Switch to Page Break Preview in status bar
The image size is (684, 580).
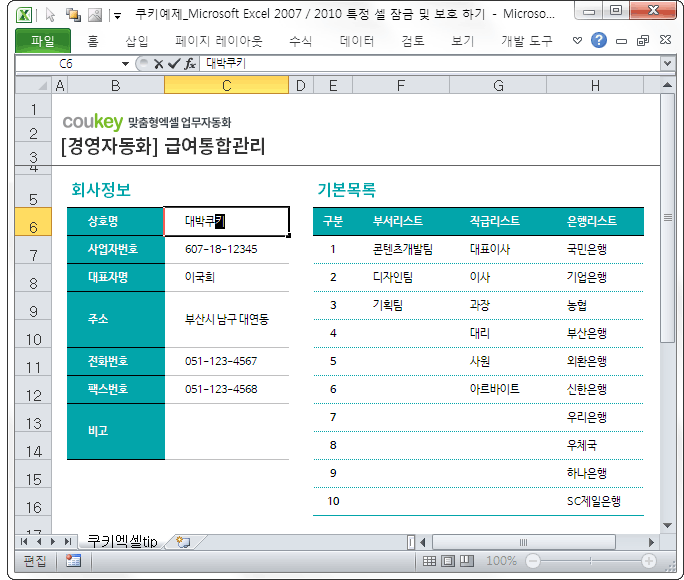[x=467, y=561]
